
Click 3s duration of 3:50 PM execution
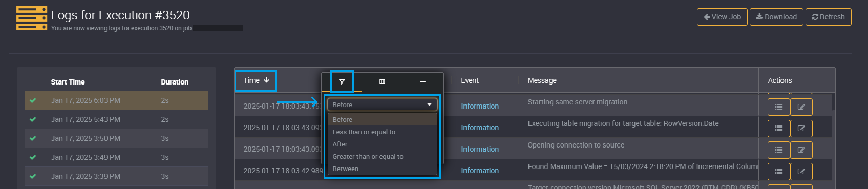(x=165, y=138)
